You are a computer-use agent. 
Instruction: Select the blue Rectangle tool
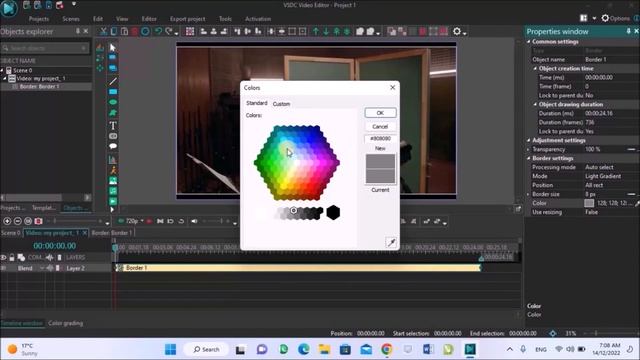(x=113, y=92)
